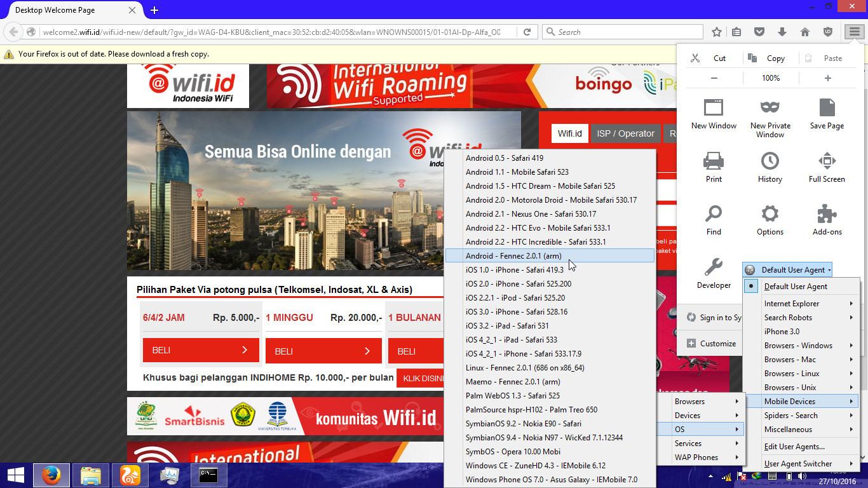Open the Options gear icon
868x488 pixels.
pyautogui.click(x=770, y=220)
